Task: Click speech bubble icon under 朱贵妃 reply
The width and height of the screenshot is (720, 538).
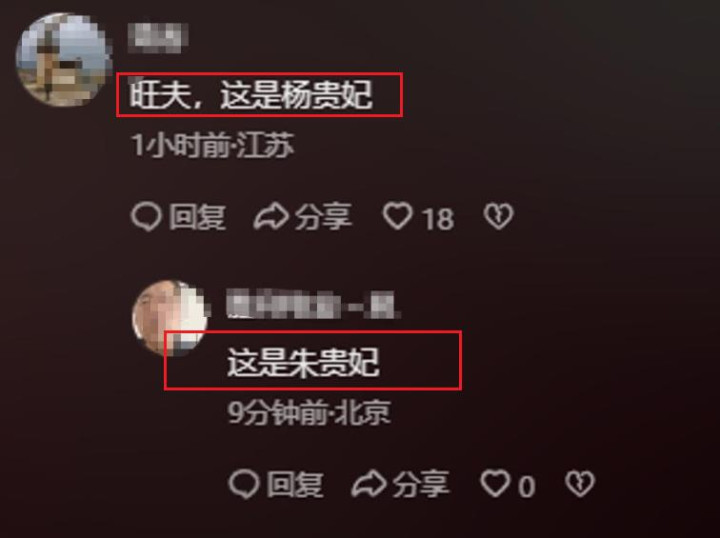Action: click(x=244, y=484)
